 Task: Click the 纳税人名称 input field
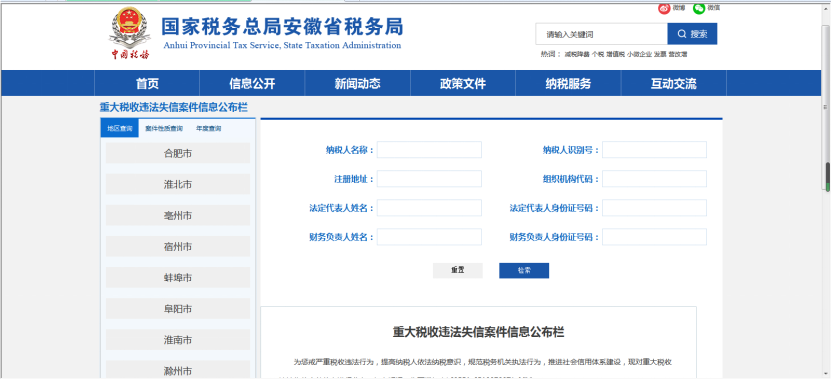click(x=429, y=150)
